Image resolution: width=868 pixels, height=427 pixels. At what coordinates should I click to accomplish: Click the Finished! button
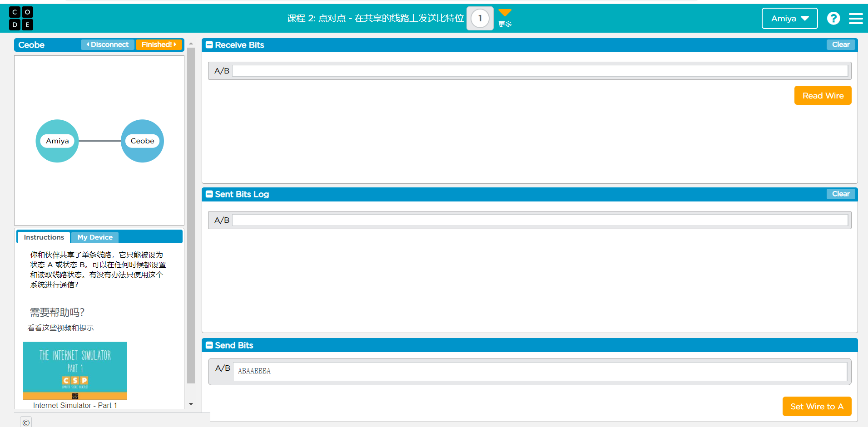tap(159, 44)
